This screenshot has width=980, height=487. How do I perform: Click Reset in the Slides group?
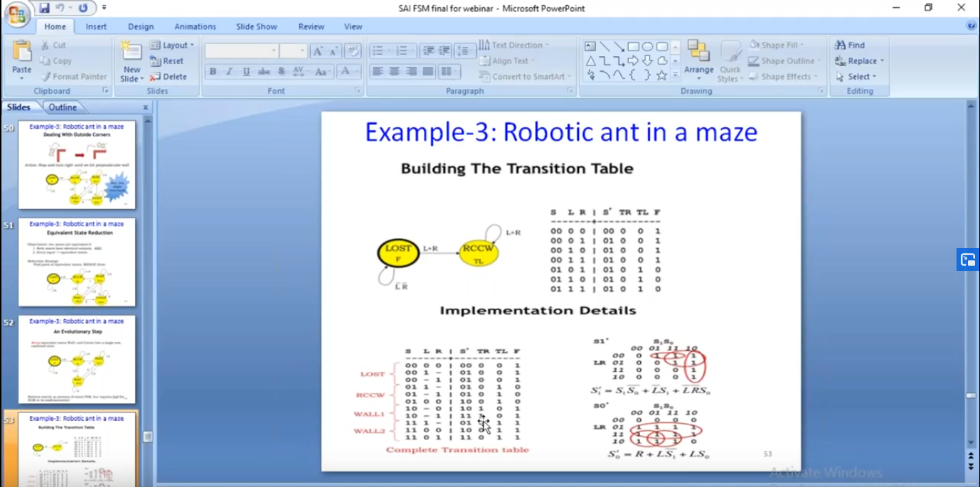tap(168, 61)
